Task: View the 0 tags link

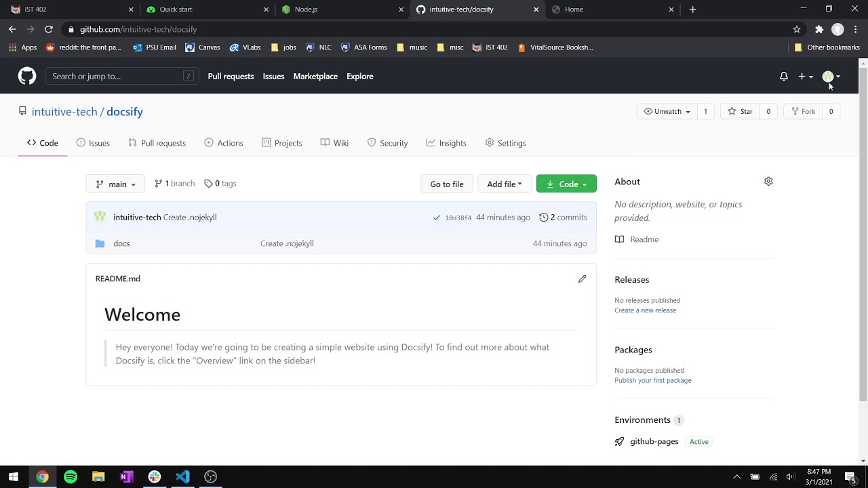Action: (x=220, y=184)
